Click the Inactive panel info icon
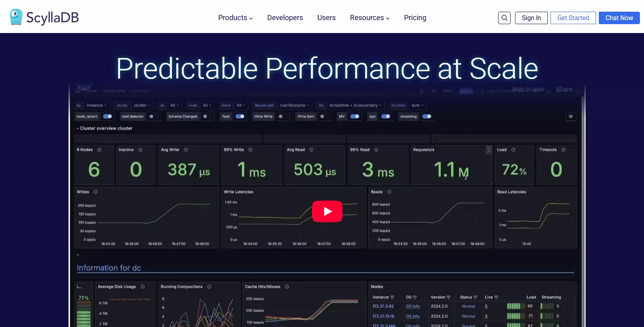 pyautogui.click(x=140, y=150)
